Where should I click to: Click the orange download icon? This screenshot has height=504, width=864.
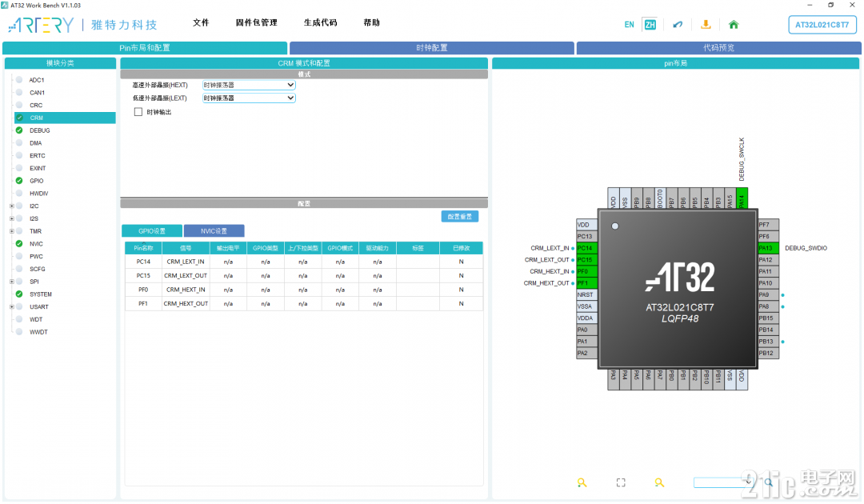point(706,25)
